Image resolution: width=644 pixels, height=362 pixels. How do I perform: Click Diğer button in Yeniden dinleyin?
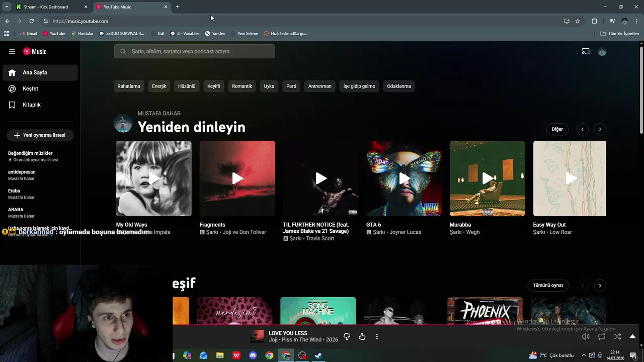(557, 129)
